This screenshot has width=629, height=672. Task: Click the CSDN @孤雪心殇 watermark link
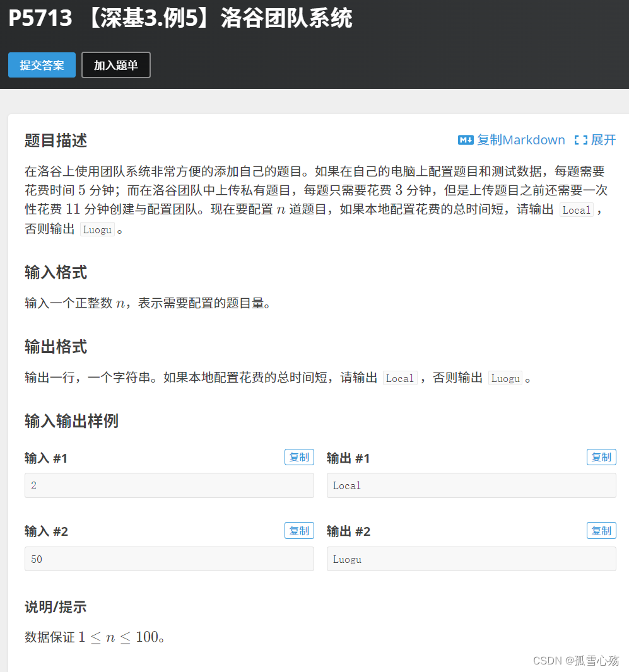click(575, 661)
